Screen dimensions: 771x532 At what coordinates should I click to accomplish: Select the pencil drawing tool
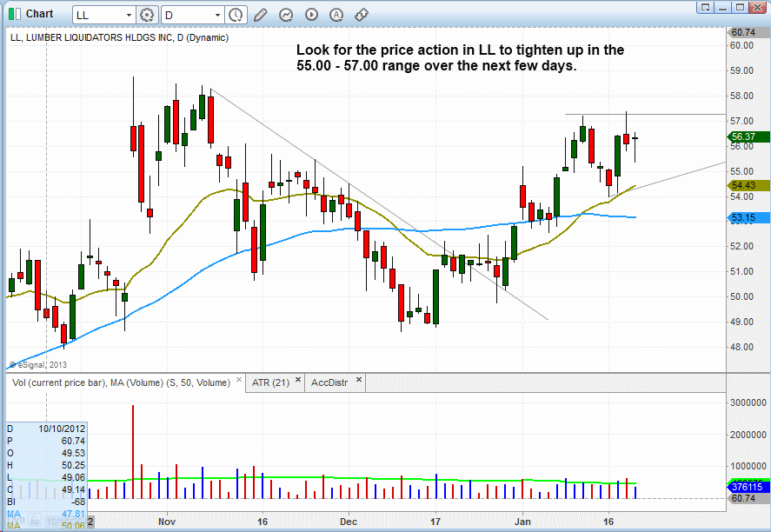(261, 16)
